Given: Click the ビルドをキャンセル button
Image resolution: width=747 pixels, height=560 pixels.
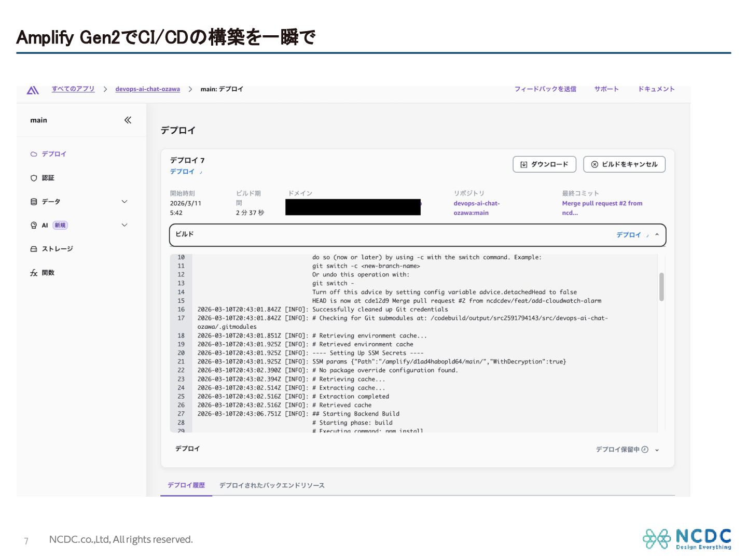Looking at the screenshot, I should [x=624, y=164].
